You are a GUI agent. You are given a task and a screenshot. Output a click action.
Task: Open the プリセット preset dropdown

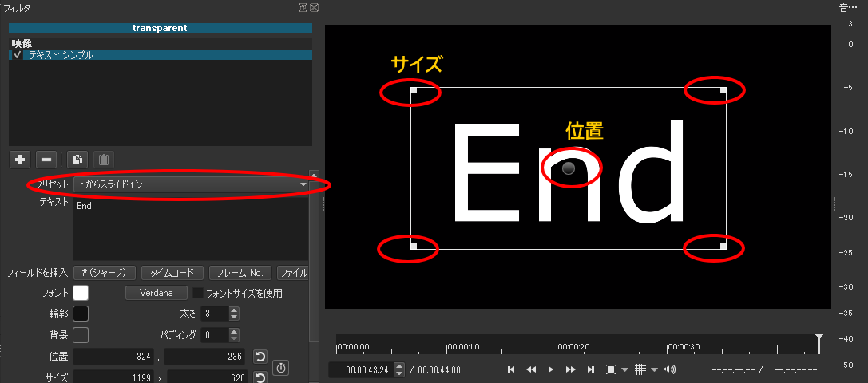tap(191, 184)
